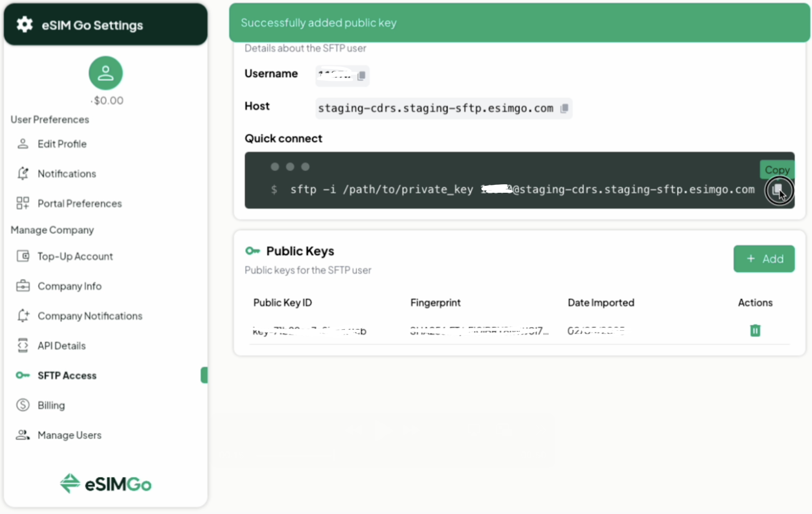The image size is (812, 514).
Task: Click the eSIM Go Settings header
Action: [x=106, y=24]
